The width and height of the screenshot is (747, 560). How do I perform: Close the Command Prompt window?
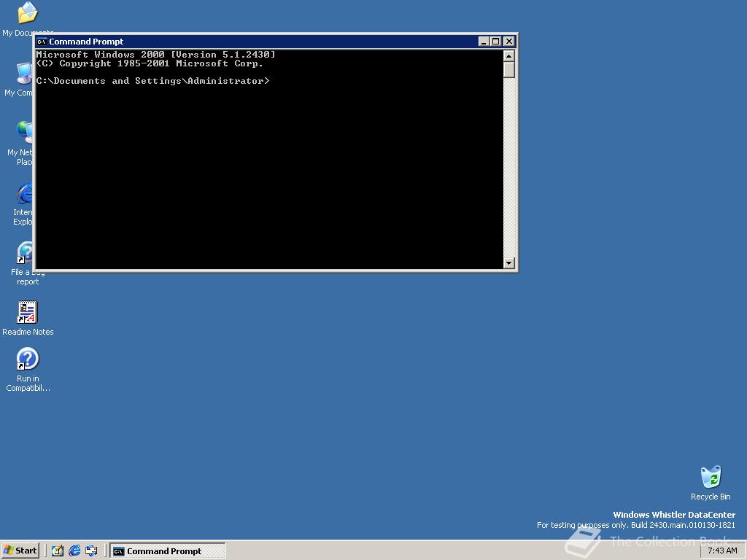tap(508, 42)
